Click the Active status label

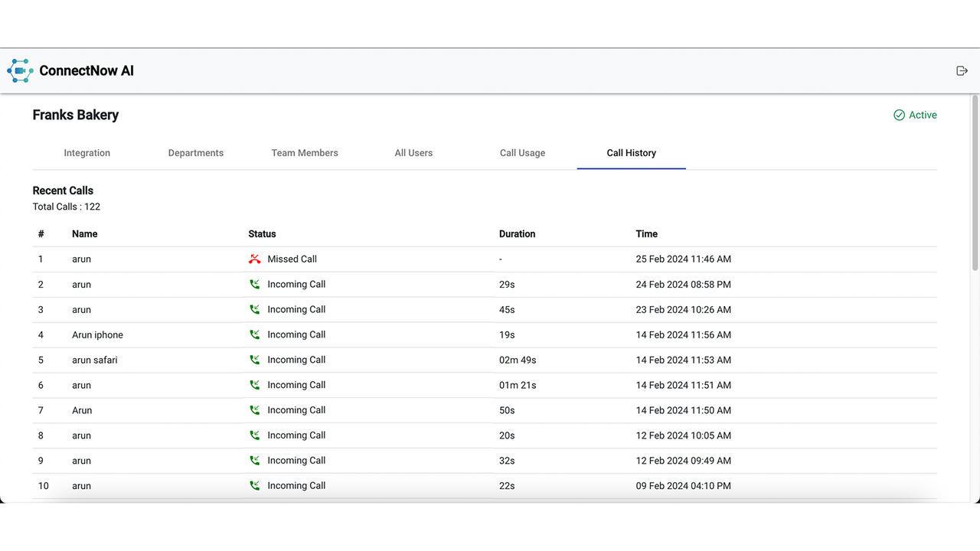pos(923,115)
